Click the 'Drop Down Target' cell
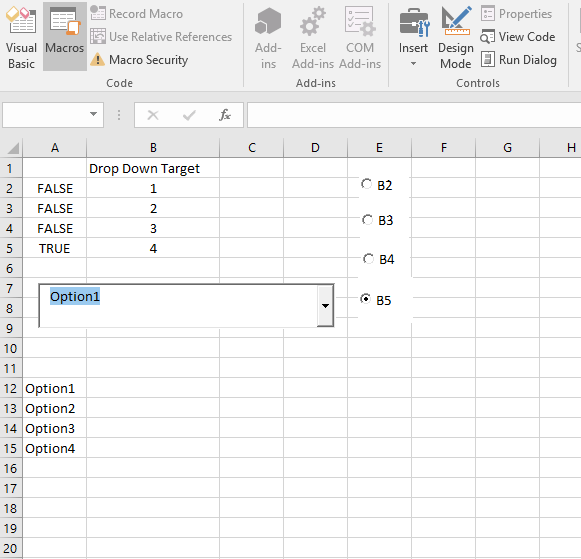The image size is (581, 559). 153,169
